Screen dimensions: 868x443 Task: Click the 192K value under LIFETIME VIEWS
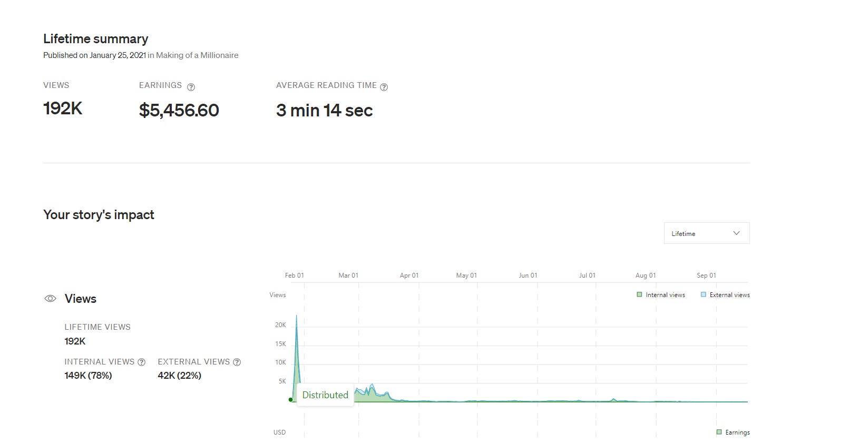75,341
